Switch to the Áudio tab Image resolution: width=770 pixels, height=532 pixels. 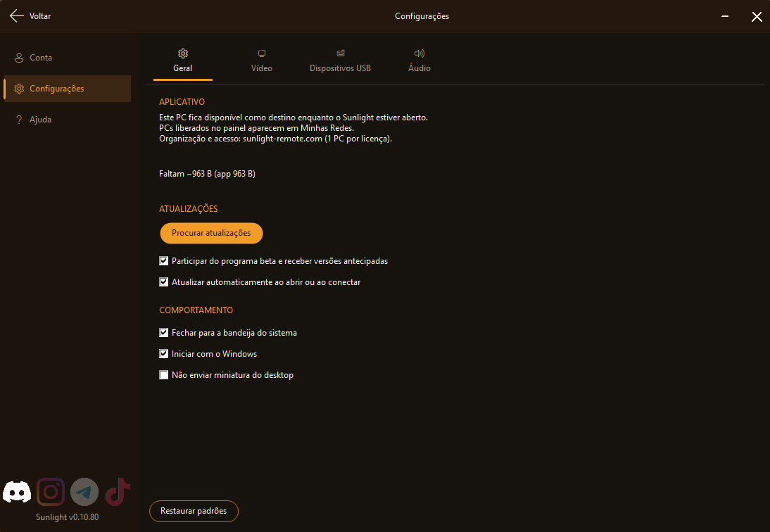point(419,61)
